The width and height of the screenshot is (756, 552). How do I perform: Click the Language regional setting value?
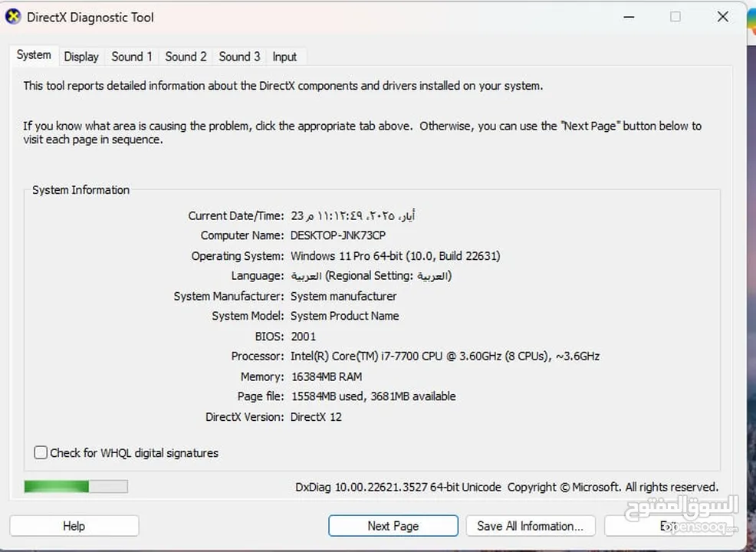(371, 276)
